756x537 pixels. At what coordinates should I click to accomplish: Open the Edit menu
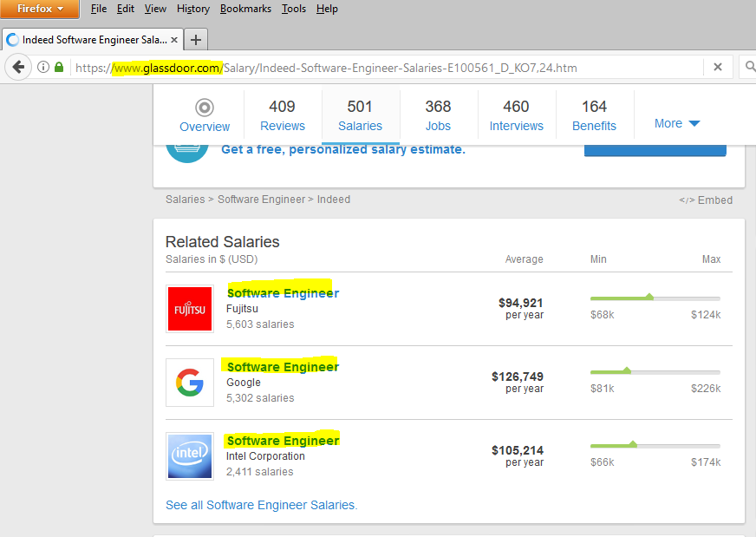pyautogui.click(x=126, y=9)
